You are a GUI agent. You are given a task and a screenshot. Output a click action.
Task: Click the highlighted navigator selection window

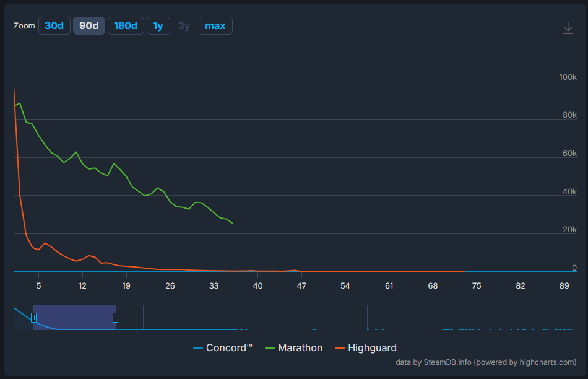tap(75, 318)
